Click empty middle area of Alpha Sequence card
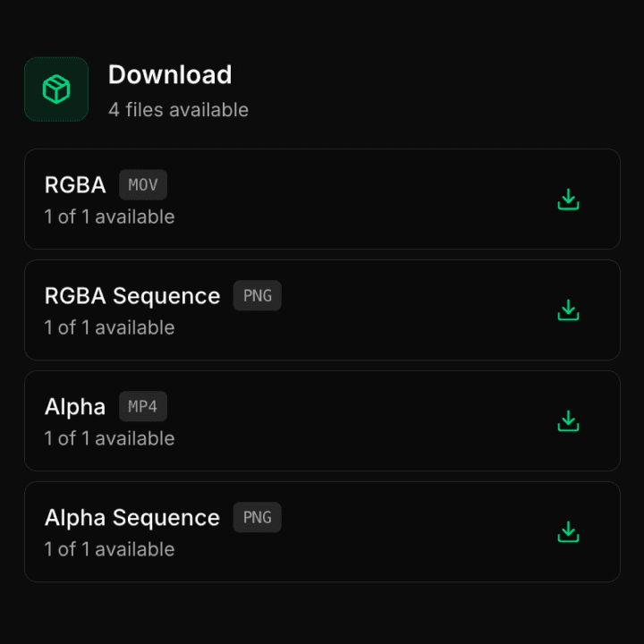644x644 pixels. tap(411, 532)
